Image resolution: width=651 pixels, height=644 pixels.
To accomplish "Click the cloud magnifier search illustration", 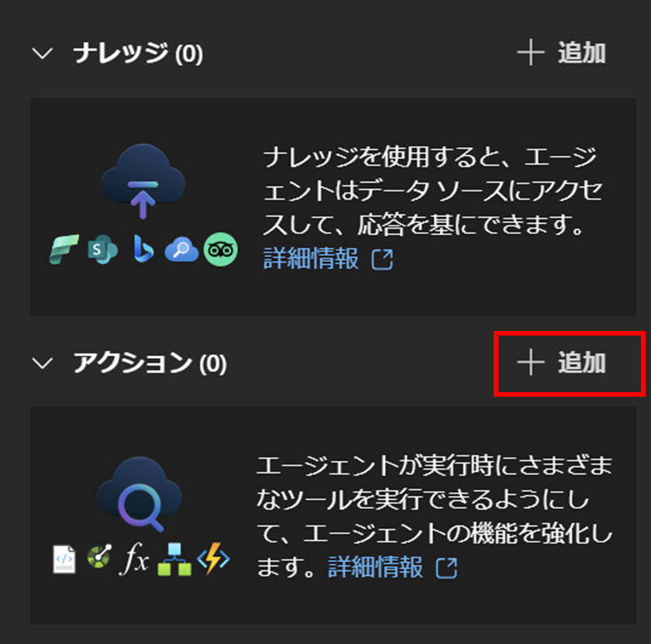I will [139, 494].
